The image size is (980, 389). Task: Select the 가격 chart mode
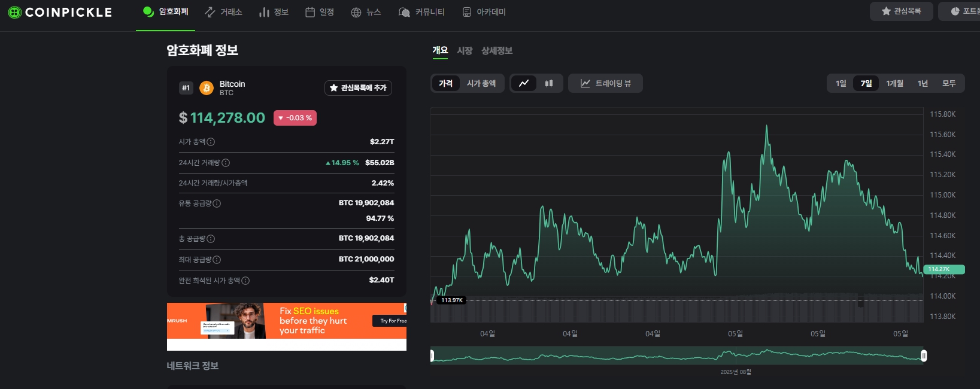point(445,83)
